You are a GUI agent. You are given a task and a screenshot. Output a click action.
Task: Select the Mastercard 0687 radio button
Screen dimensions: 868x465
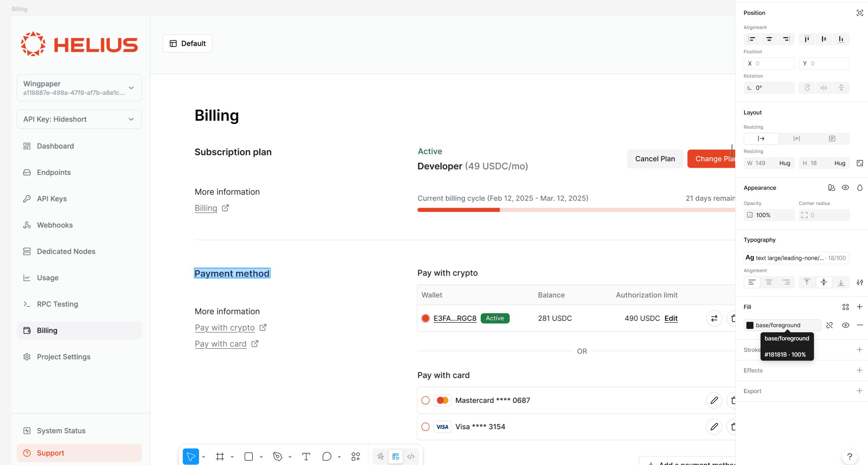(425, 400)
